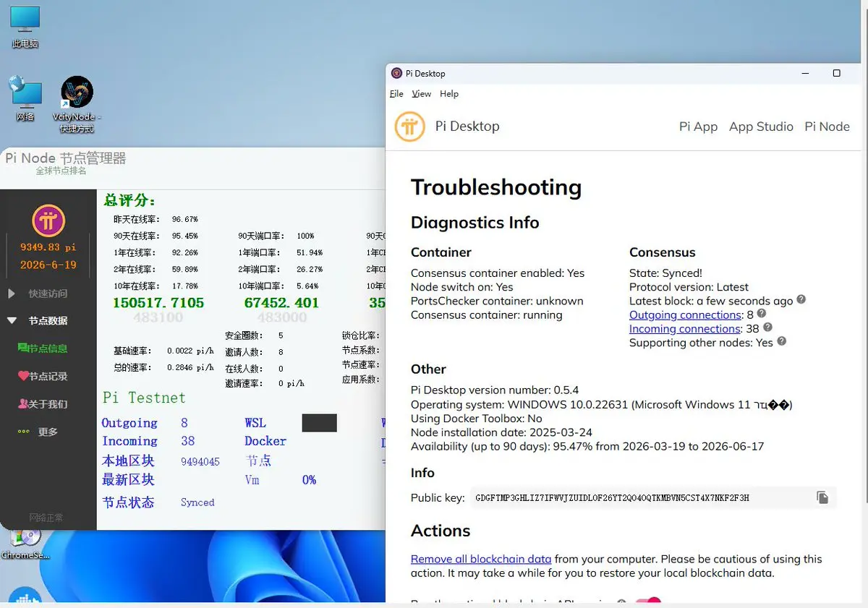Open the VcityNode shortcut desktop icon

(77, 105)
